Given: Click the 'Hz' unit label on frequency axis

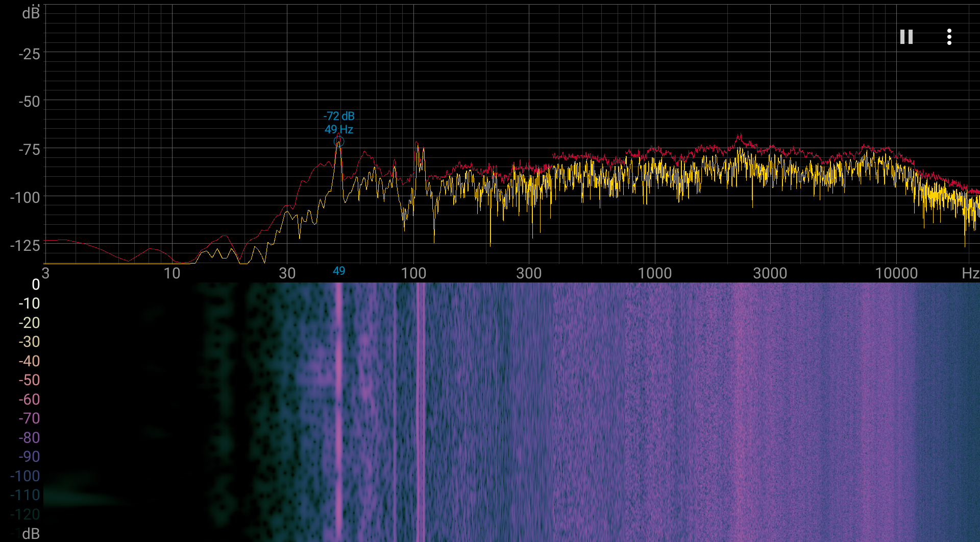Looking at the screenshot, I should coord(970,273).
